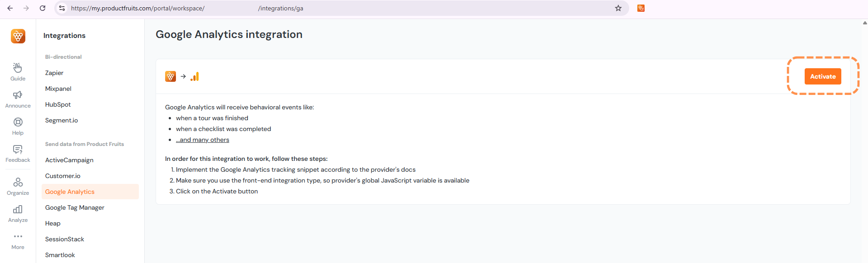Open the Analyze chart icon
The height and width of the screenshot is (263, 868).
pyautogui.click(x=18, y=210)
